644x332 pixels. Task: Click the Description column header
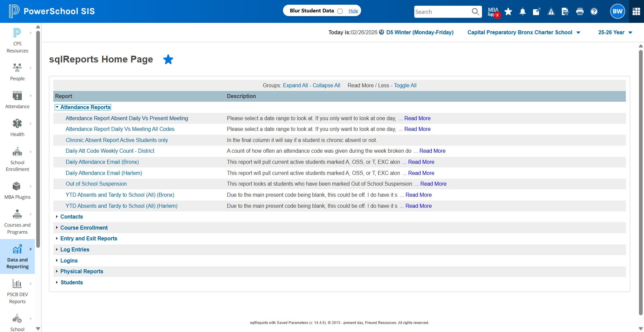click(241, 96)
